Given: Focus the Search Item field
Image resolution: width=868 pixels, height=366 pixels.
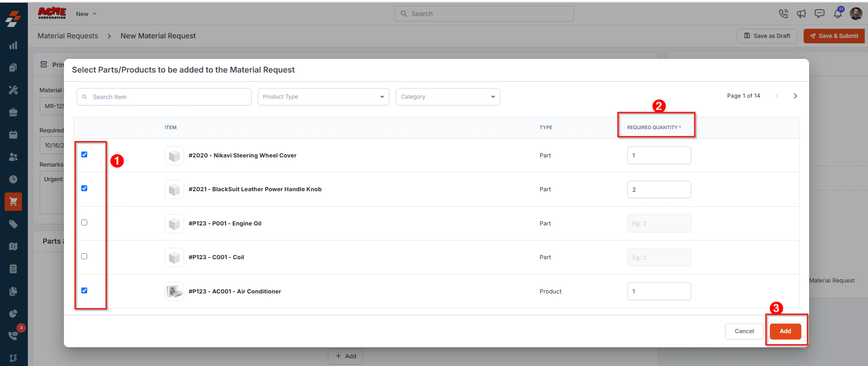Looking at the screenshot, I should click(x=164, y=97).
